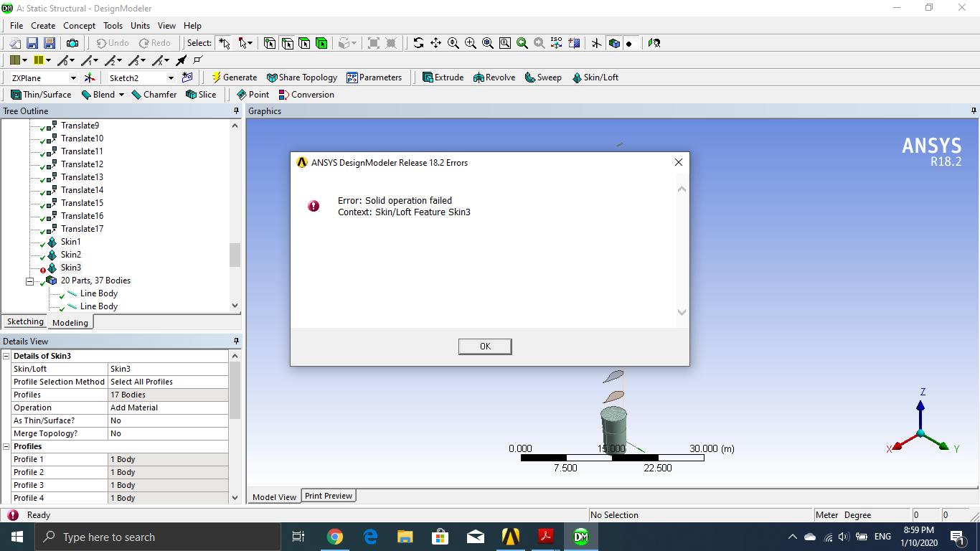980x551 pixels.
Task: Select Skin1 in the Tree Outline
Action: (71, 242)
